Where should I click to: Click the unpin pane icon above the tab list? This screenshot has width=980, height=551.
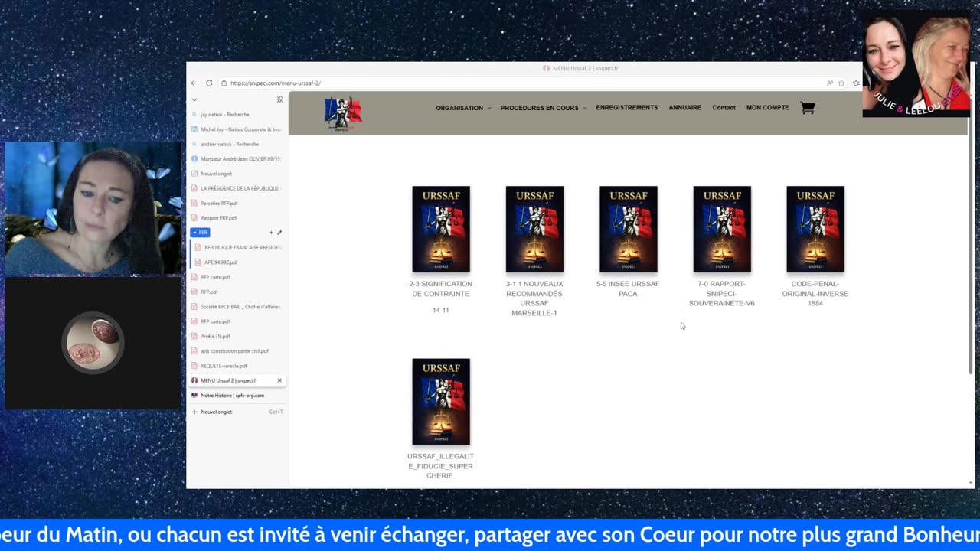point(279,99)
